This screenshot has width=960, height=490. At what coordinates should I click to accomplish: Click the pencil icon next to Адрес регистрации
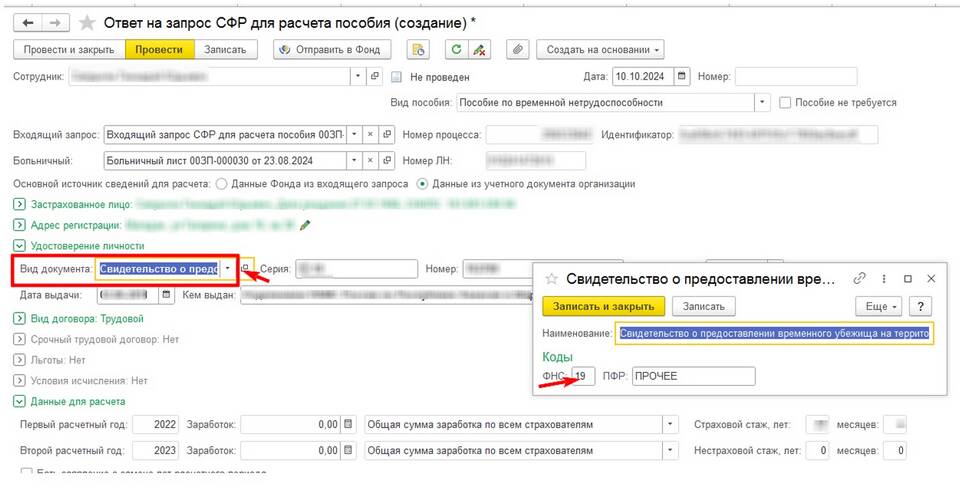click(x=305, y=226)
